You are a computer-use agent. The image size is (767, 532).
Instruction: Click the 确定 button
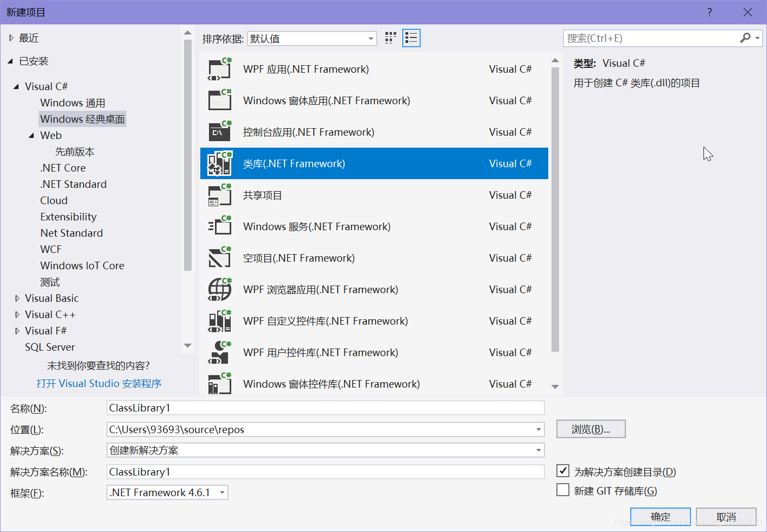click(661, 517)
